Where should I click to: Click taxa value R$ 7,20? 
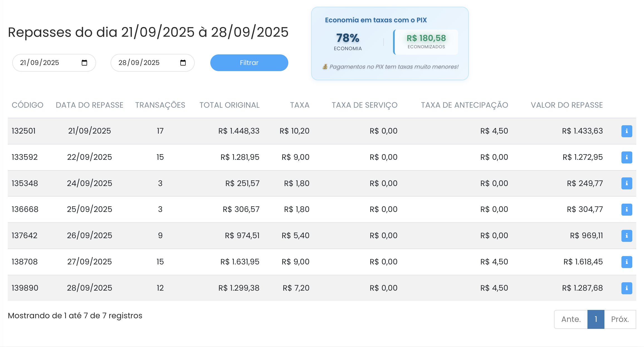pos(296,288)
